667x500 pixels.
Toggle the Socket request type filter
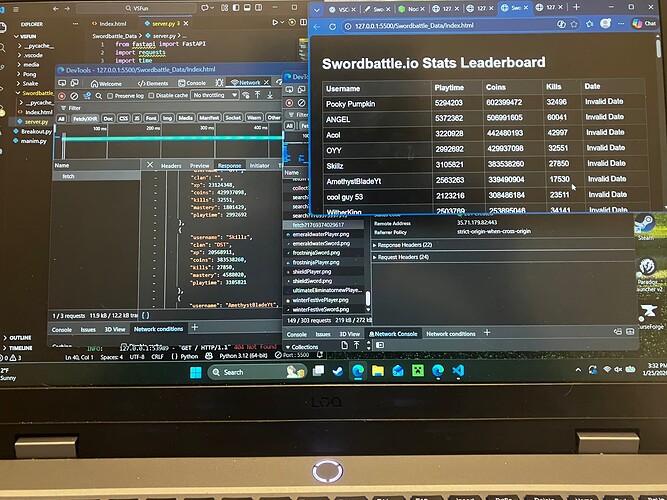pyautogui.click(x=233, y=117)
